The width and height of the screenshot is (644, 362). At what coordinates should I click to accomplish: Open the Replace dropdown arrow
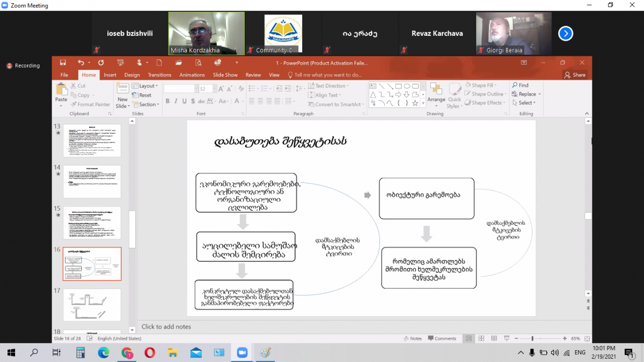(540, 94)
